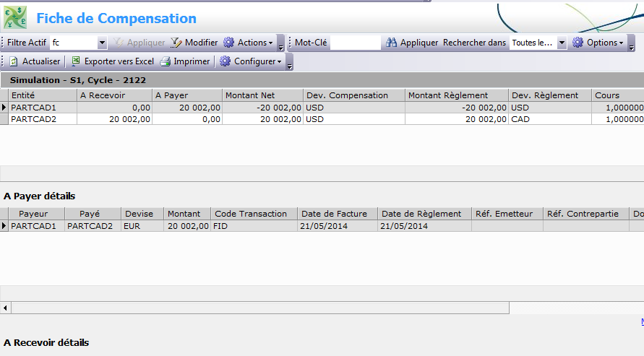
Task: Select the PARTCAD1 row in simulation grid
Action: (x=43, y=108)
